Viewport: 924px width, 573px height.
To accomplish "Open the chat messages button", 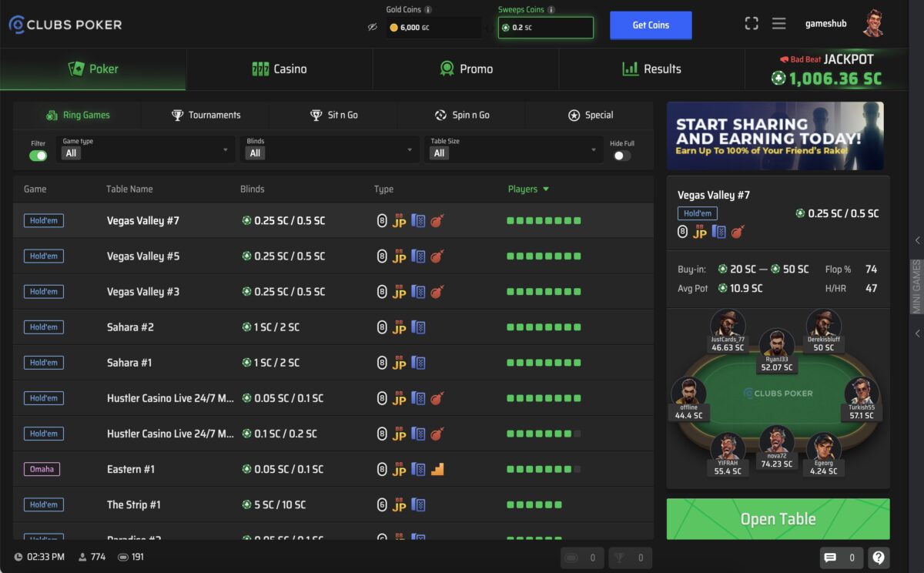I will click(x=841, y=558).
